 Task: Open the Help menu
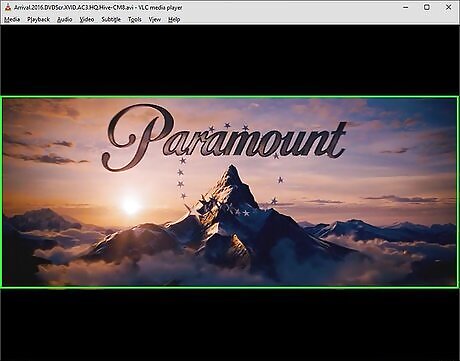[x=174, y=20]
